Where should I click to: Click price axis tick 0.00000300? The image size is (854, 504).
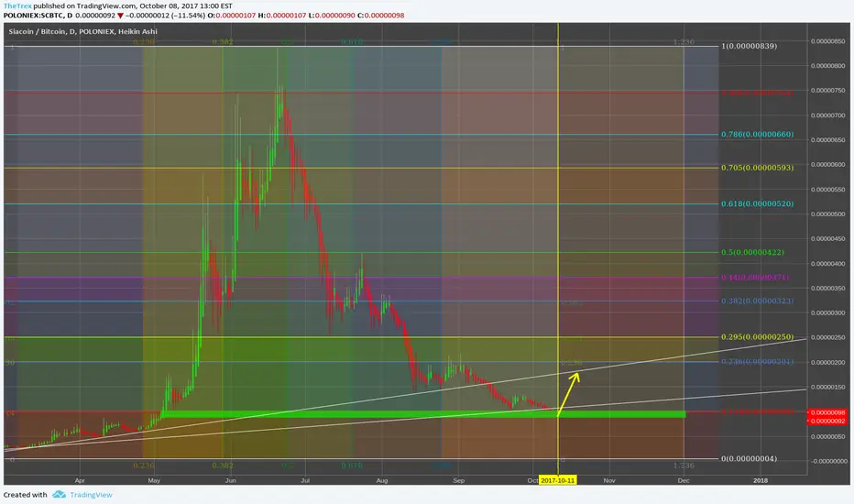(x=827, y=312)
